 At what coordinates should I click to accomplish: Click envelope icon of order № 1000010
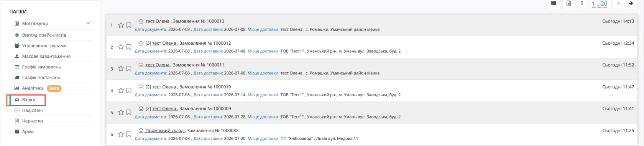141,87
